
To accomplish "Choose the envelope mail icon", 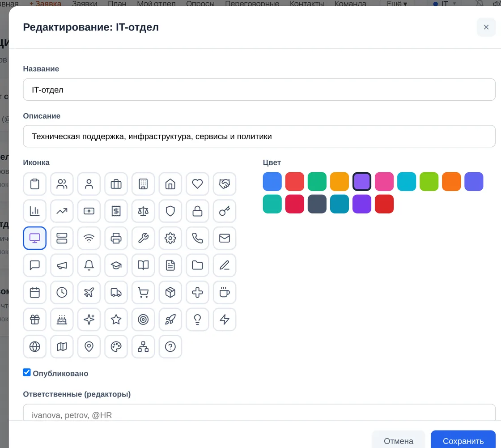I will [x=225, y=238].
